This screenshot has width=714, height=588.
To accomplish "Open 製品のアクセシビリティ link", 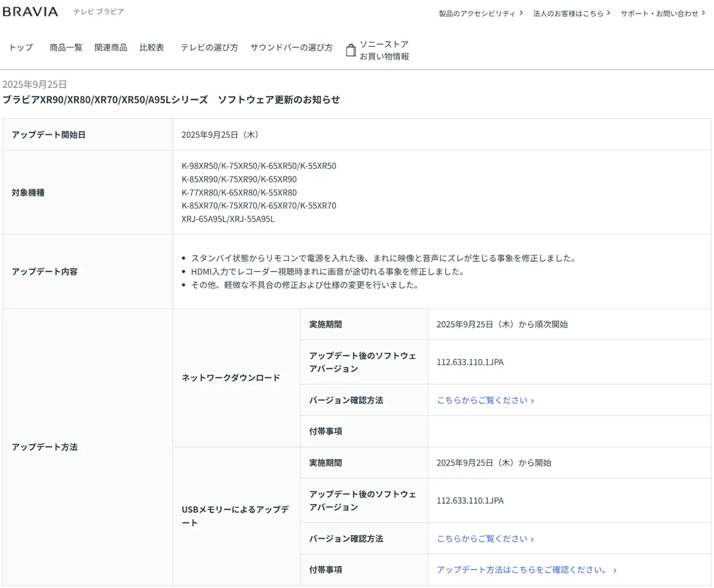I will click(481, 13).
